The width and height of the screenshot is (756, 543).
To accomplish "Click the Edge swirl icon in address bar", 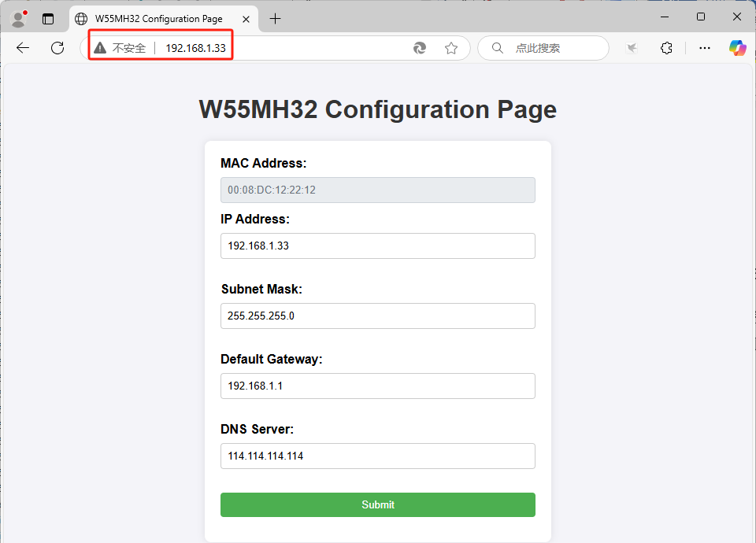I will (420, 48).
